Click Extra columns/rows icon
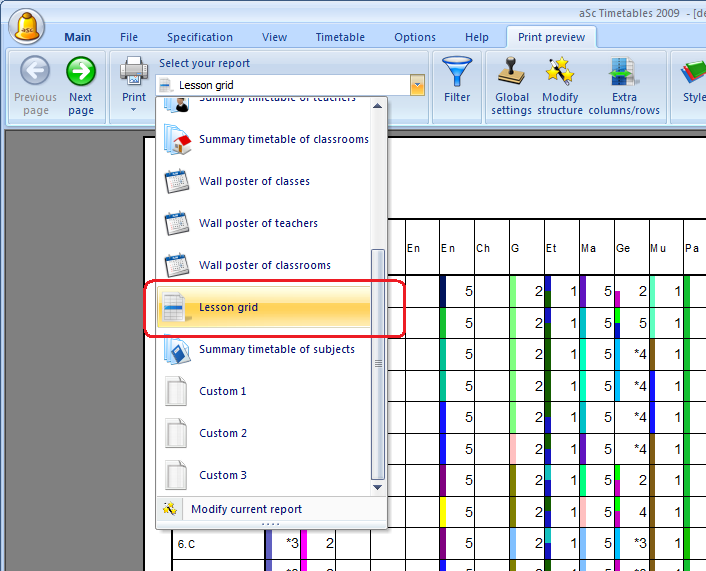Screen dimensions: 706x571 [624, 72]
